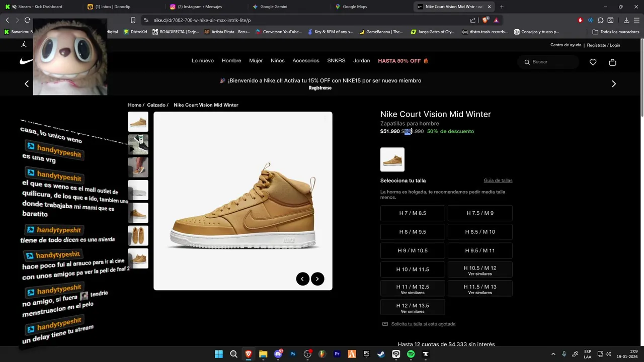Open Premiere Pro from the taskbar
The width and height of the screenshot is (644, 362).
coord(337,354)
